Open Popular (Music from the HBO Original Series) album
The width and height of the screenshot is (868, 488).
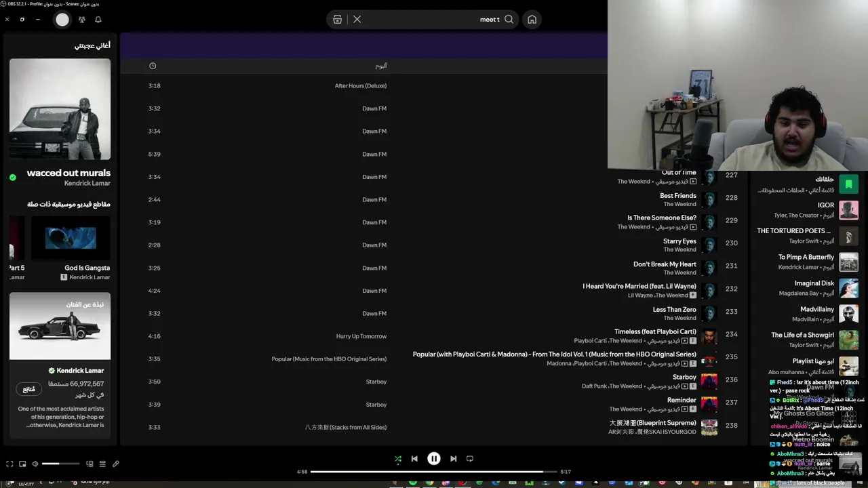coord(329,359)
